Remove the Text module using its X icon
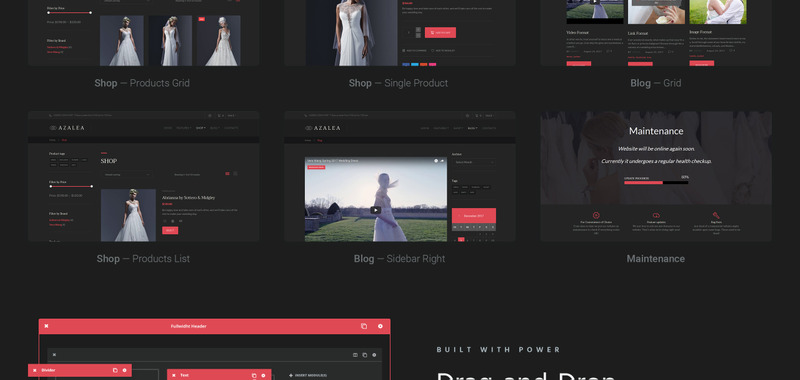This screenshot has height=380, width=800. pos(173,375)
